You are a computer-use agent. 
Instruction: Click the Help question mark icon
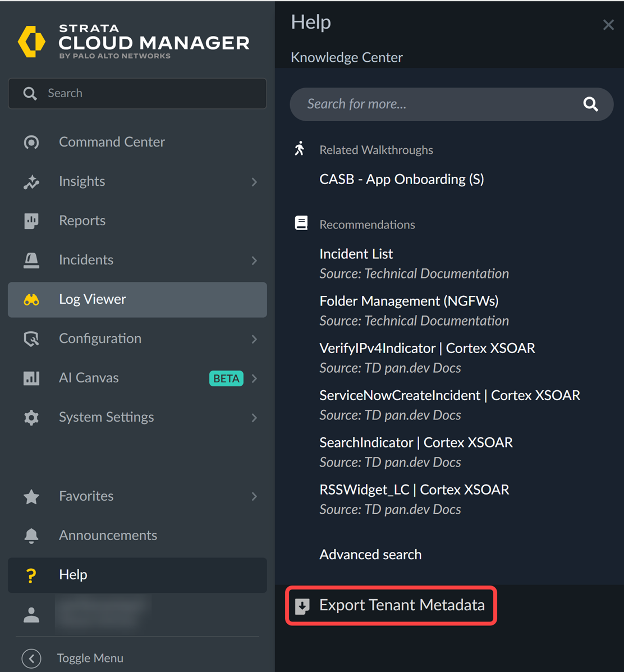pos(31,575)
